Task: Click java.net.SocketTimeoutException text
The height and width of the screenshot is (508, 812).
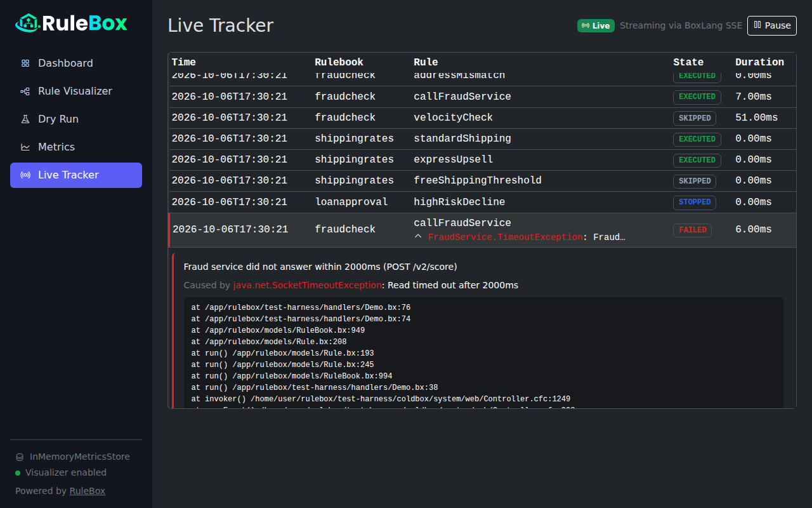Action: pyautogui.click(x=308, y=285)
